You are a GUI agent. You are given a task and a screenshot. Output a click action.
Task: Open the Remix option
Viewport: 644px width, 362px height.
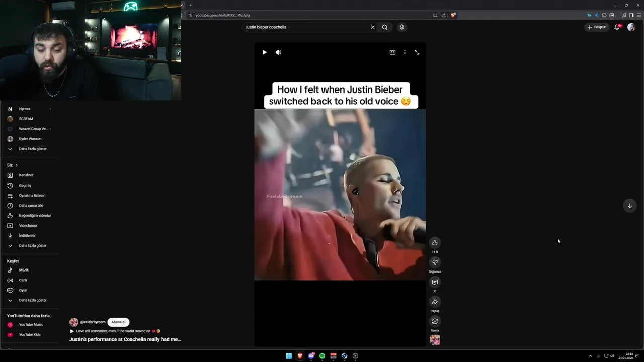435,321
